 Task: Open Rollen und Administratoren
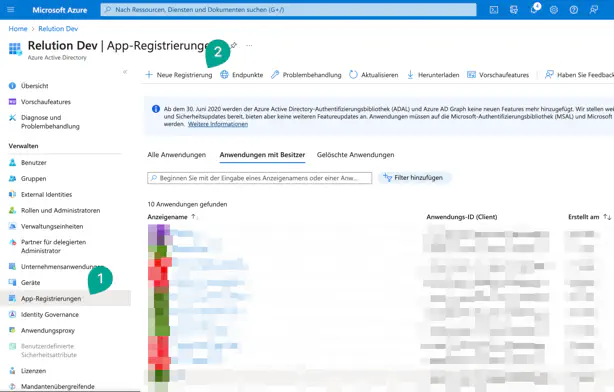click(x=54, y=211)
